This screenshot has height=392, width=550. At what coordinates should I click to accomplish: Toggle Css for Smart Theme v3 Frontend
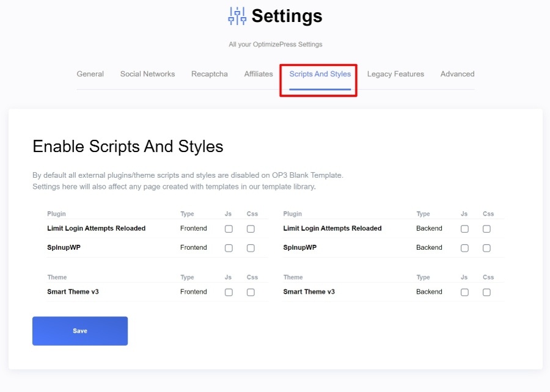(x=251, y=292)
